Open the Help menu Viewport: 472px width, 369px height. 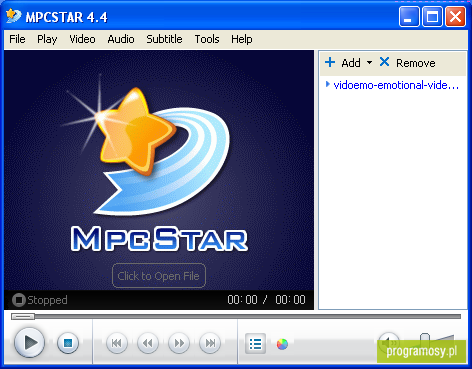[242, 39]
